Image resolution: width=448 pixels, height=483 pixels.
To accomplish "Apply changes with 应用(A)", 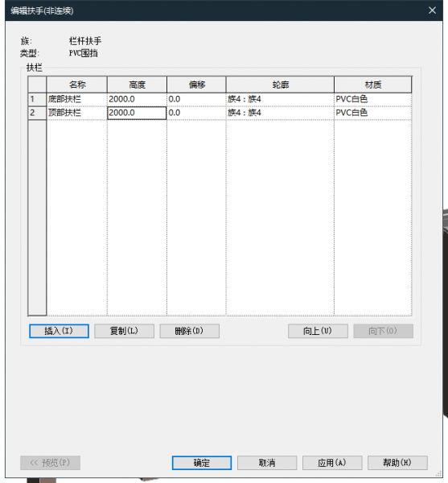I will 332,463.
